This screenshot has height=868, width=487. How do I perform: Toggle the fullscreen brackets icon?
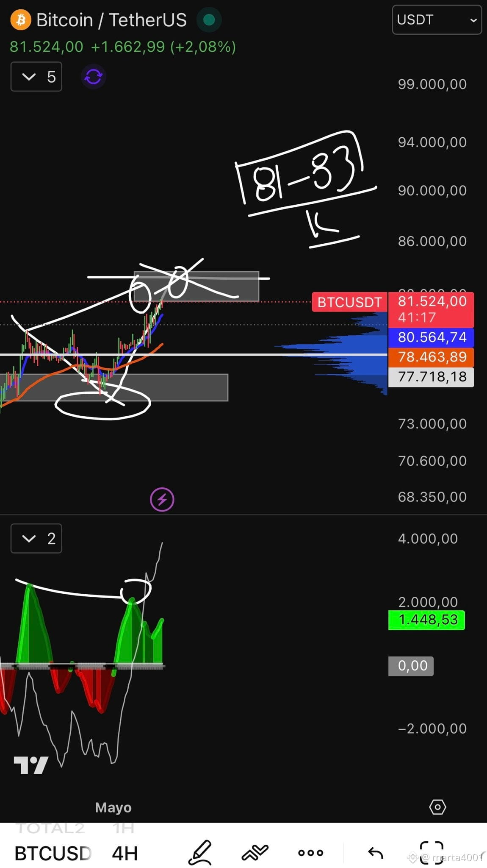click(x=432, y=853)
